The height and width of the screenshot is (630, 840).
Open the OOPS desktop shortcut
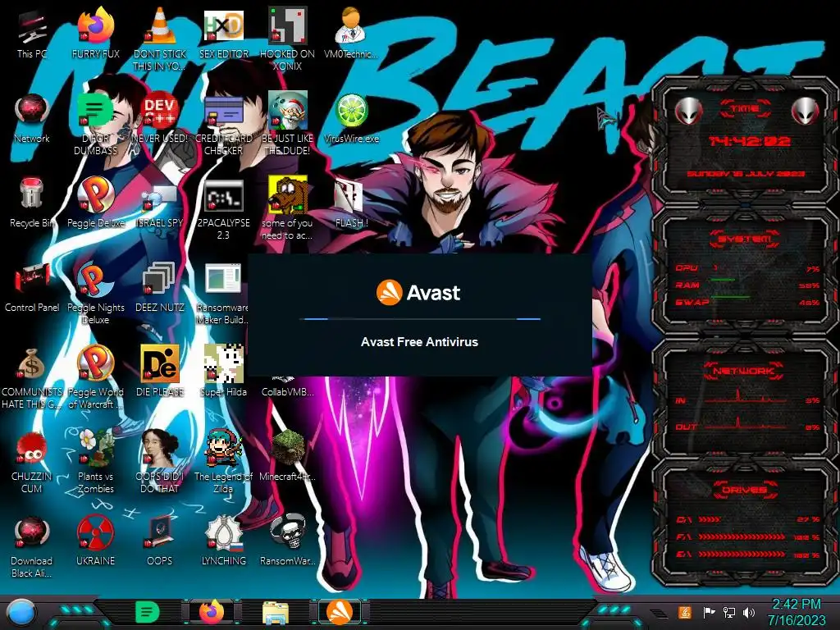coord(160,533)
